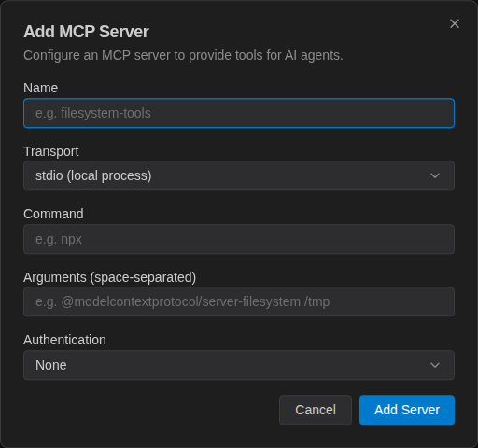The width and height of the screenshot is (478, 448).
Task: Open the Transport dropdown
Action: click(239, 175)
